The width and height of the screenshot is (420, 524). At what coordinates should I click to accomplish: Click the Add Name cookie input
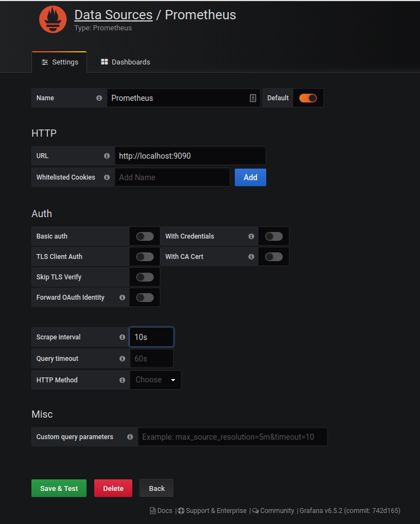click(x=172, y=177)
